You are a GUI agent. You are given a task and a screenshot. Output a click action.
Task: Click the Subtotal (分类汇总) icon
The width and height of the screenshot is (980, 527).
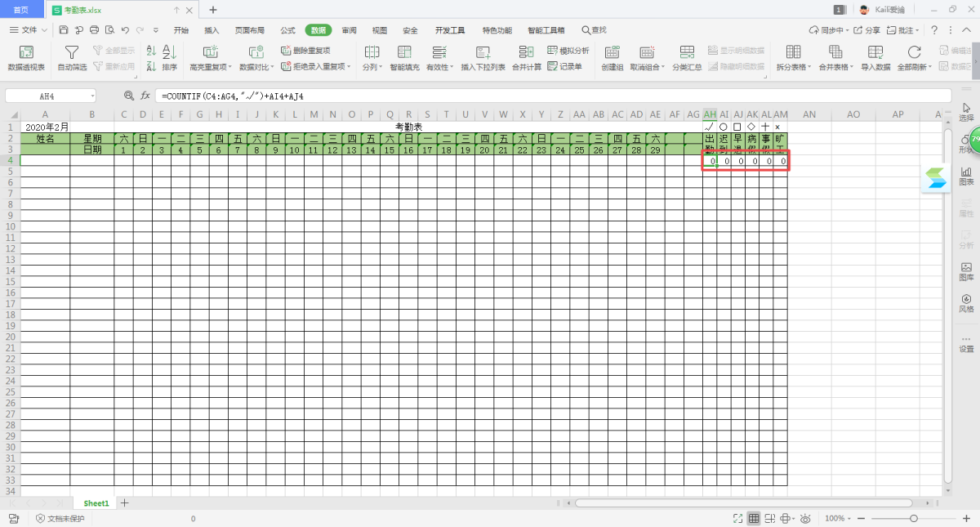[x=687, y=53]
